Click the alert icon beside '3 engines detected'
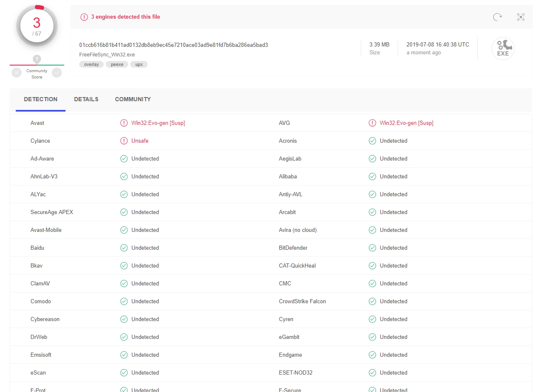Viewport: 547px width, 392px height. pyautogui.click(x=84, y=17)
